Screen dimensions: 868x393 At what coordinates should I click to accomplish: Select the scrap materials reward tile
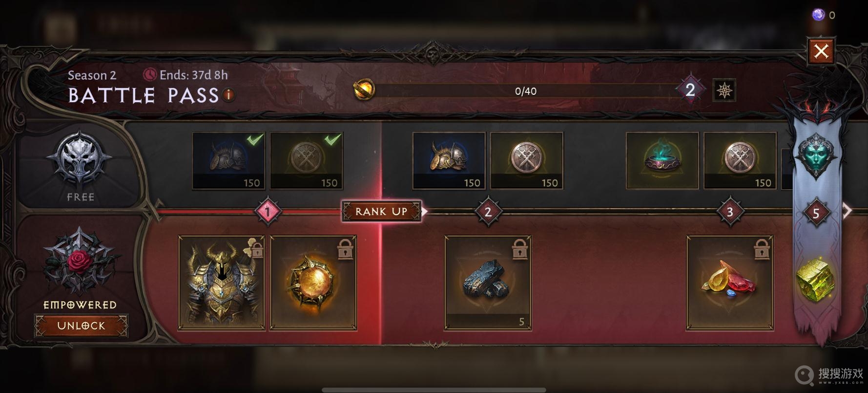click(x=488, y=283)
